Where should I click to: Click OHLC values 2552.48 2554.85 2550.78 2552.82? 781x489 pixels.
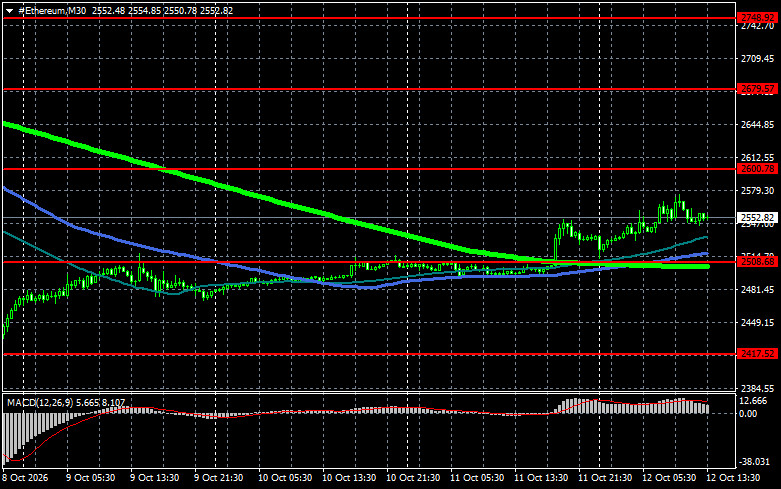click(162, 10)
